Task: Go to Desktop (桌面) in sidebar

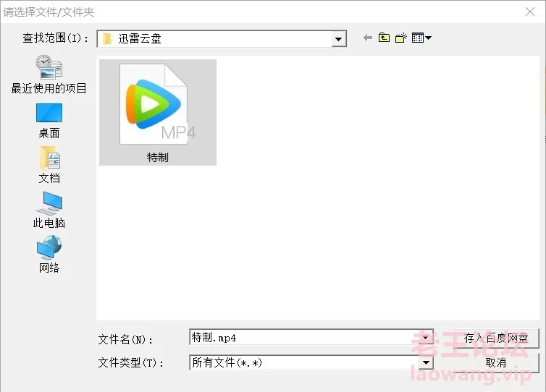Action: pos(49,121)
